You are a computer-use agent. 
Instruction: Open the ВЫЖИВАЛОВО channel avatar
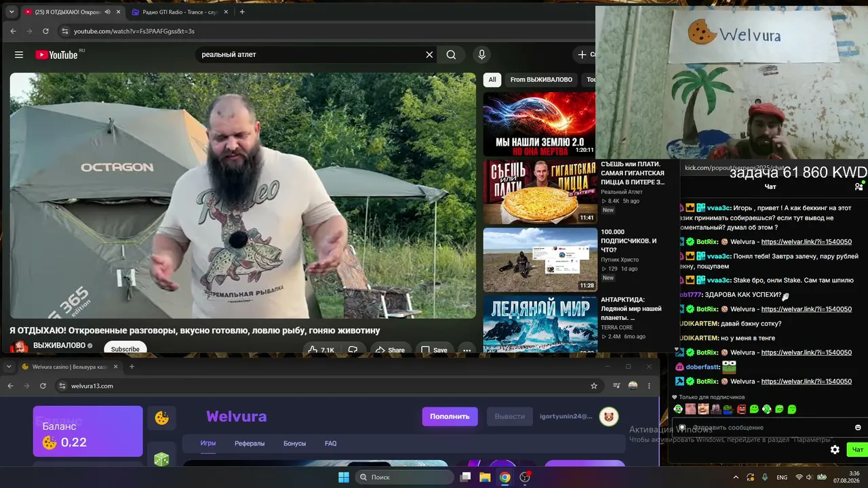coord(19,347)
